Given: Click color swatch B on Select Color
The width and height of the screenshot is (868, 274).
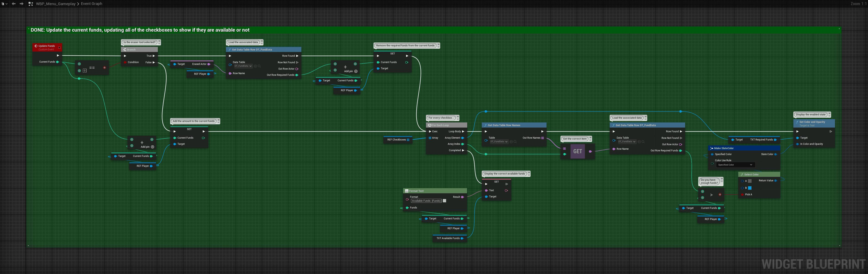Looking at the screenshot, I should pyautogui.click(x=750, y=188).
